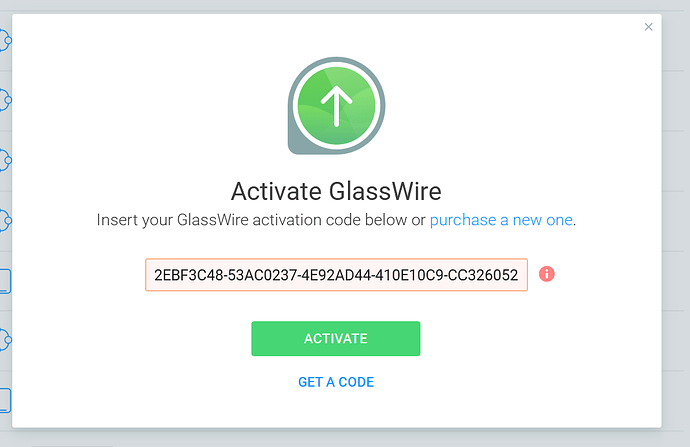Screen dimensions: 690x447
Task: Follow the "purchase a new one" link
Action: pyautogui.click(x=501, y=220)
